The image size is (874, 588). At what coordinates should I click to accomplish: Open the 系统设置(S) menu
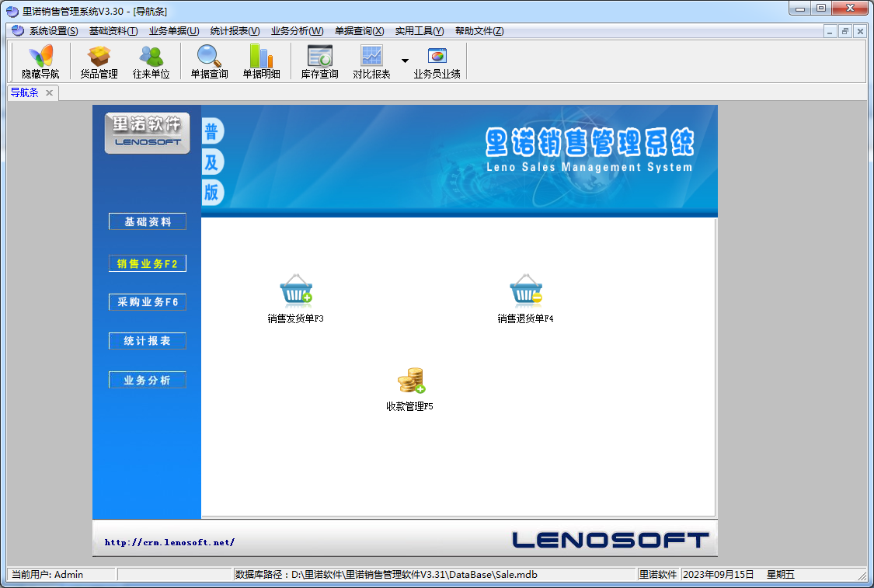pos(54,30)
